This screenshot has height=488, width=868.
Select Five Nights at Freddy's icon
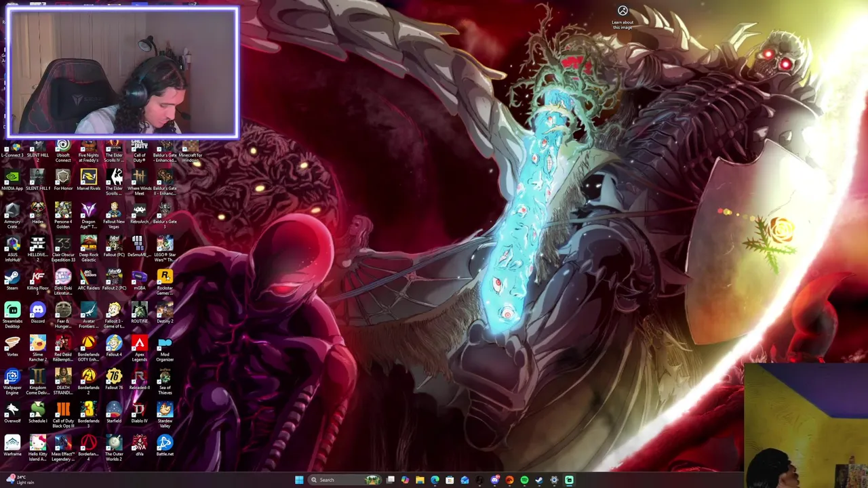[x=88, y=150]
